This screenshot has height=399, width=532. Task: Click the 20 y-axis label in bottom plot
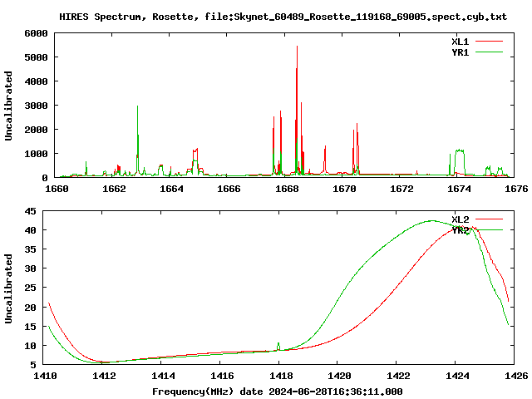pos(30,308)
